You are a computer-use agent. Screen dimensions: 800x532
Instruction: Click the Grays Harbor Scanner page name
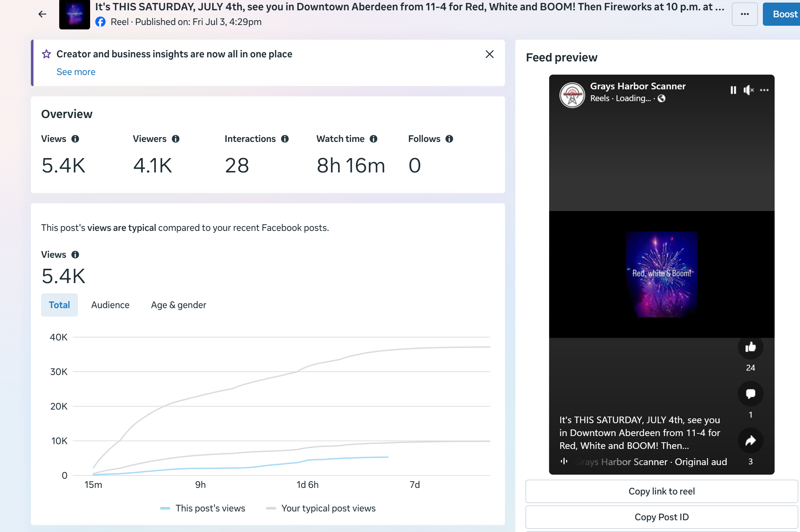click(x=638, y=86)
